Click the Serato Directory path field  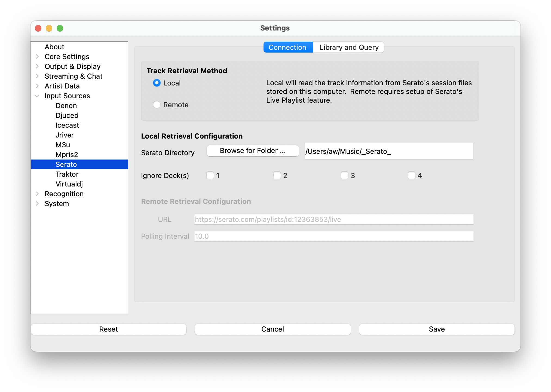click(389, 151)
